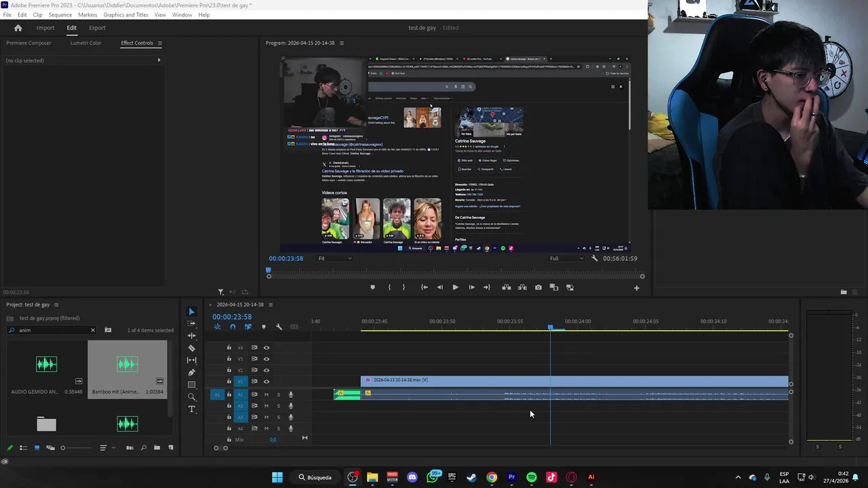
Task: Toggle snap in timeline
Action: click(233, 327)
